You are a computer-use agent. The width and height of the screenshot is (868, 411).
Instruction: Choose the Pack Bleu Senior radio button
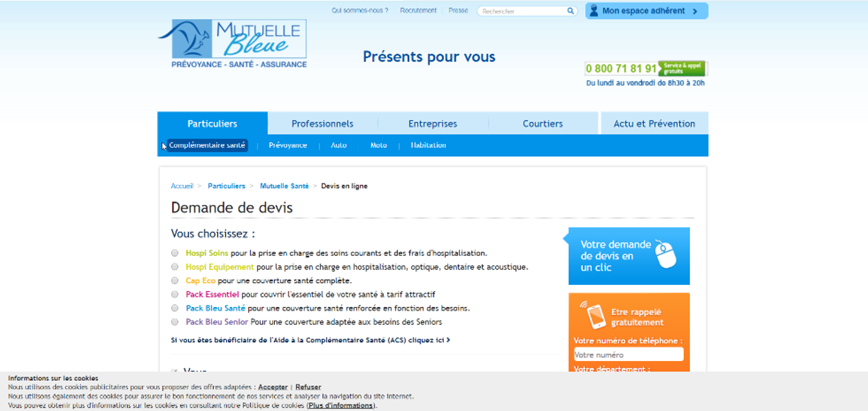pyautogui.click(x=175, y=322)
